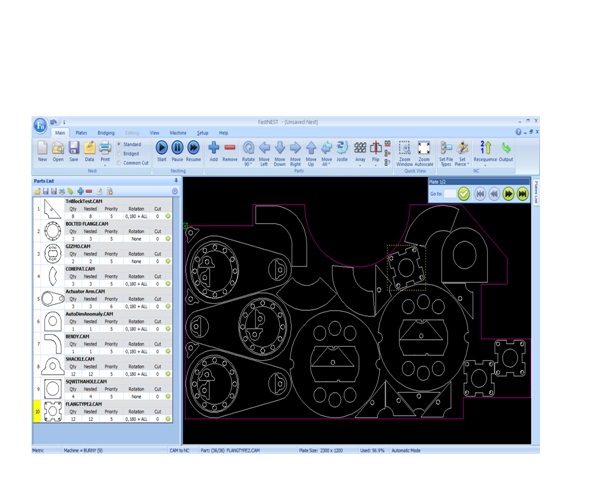The image size is (600, 482).
Task: Click the Go to plate number field
Action: tap(449, 194)
